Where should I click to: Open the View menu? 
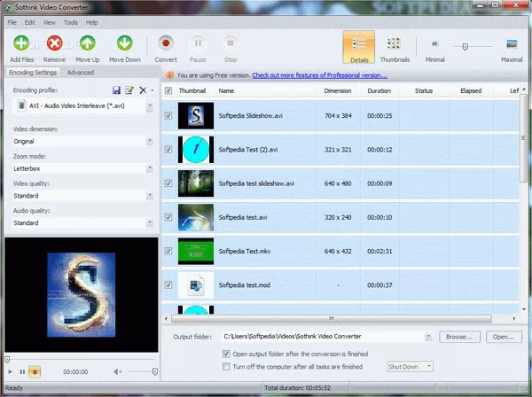point(49,22)
